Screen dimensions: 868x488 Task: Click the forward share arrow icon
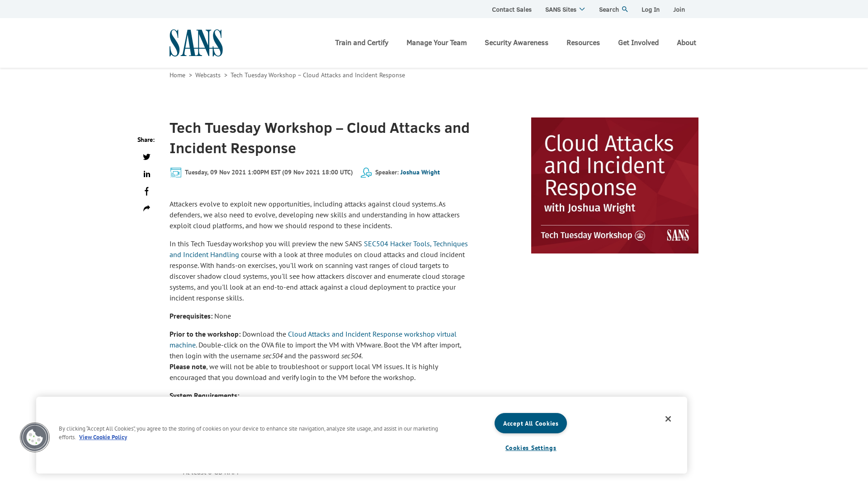tap(146, 208)
